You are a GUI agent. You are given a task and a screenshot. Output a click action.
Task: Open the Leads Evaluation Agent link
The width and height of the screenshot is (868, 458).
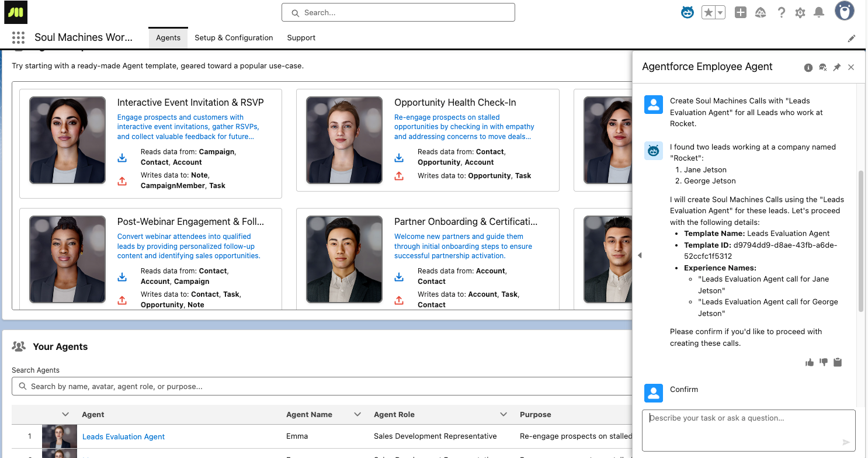coord(123,436)
